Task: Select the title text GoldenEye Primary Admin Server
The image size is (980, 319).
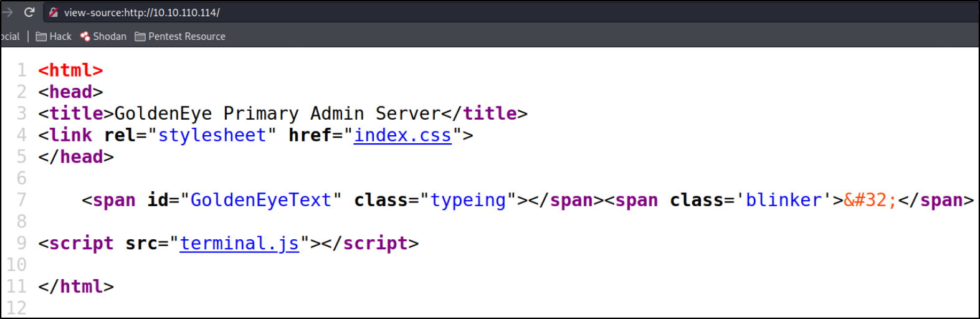Action: click(x=278, y=113)
